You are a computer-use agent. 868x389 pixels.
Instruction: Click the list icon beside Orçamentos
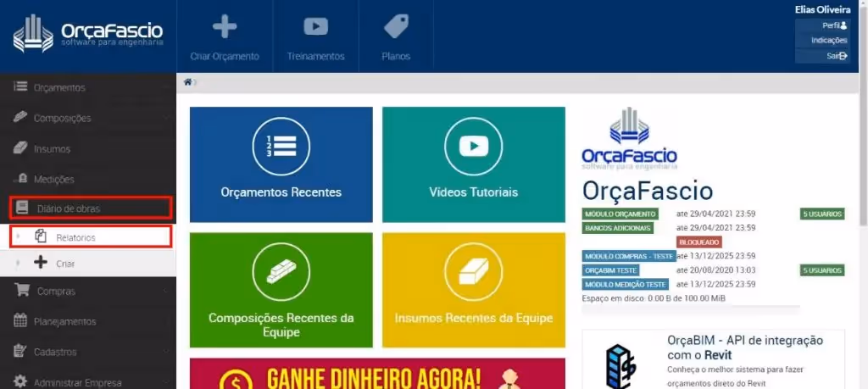pos(20,86)
